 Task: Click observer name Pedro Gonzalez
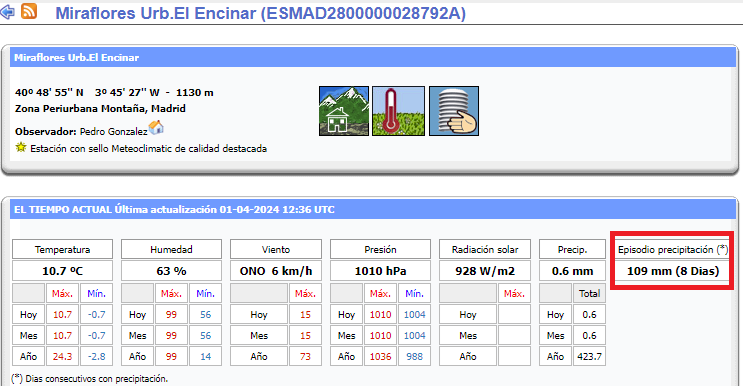point(113,132)
